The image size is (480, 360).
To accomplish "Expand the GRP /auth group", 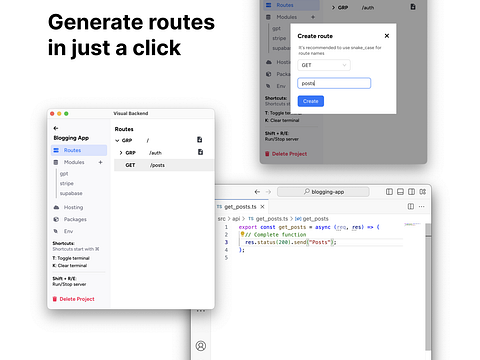I will [121, 153].
